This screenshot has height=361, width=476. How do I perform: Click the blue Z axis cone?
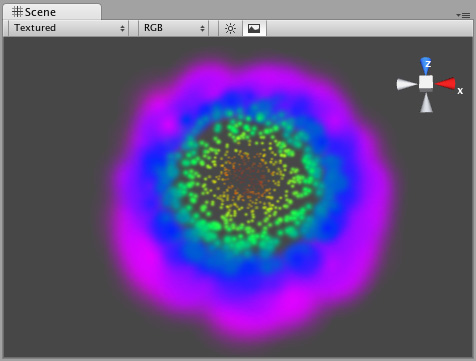(426, 66)
